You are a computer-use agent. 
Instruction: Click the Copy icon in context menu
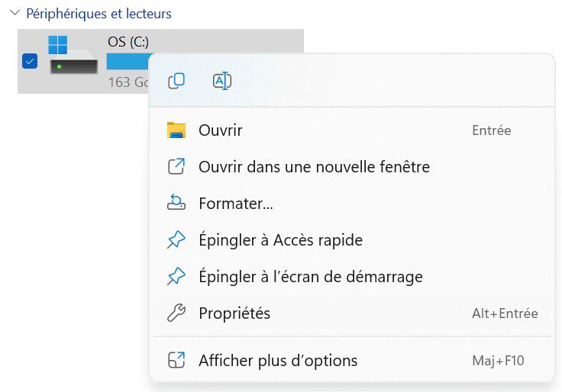click(176, 81)
